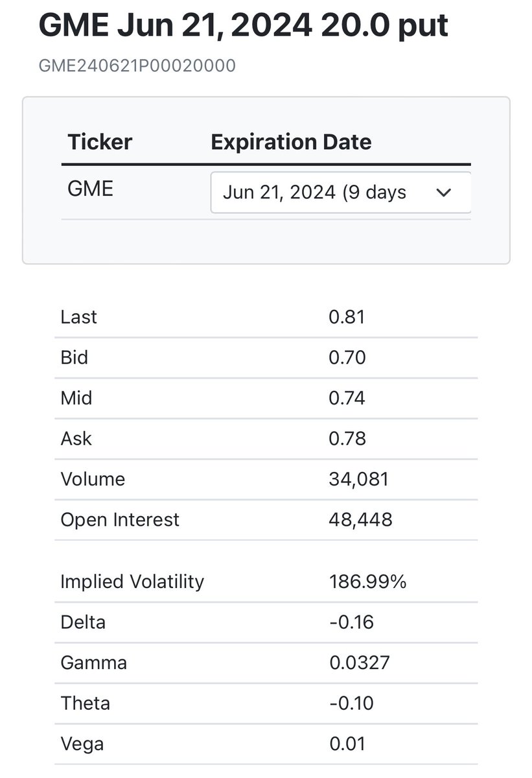
Task: Select the Last price value 0.81
Action: coord(347,317)
